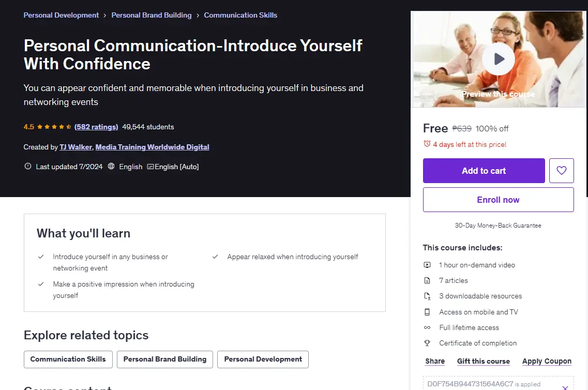Click the articles document icon
Viewport: 588px width, 390px height.
427,280
